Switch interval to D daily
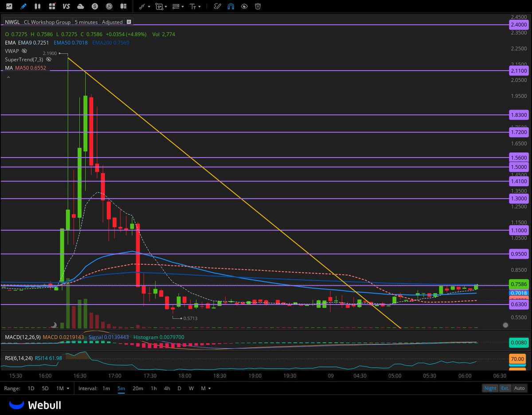 180,388
